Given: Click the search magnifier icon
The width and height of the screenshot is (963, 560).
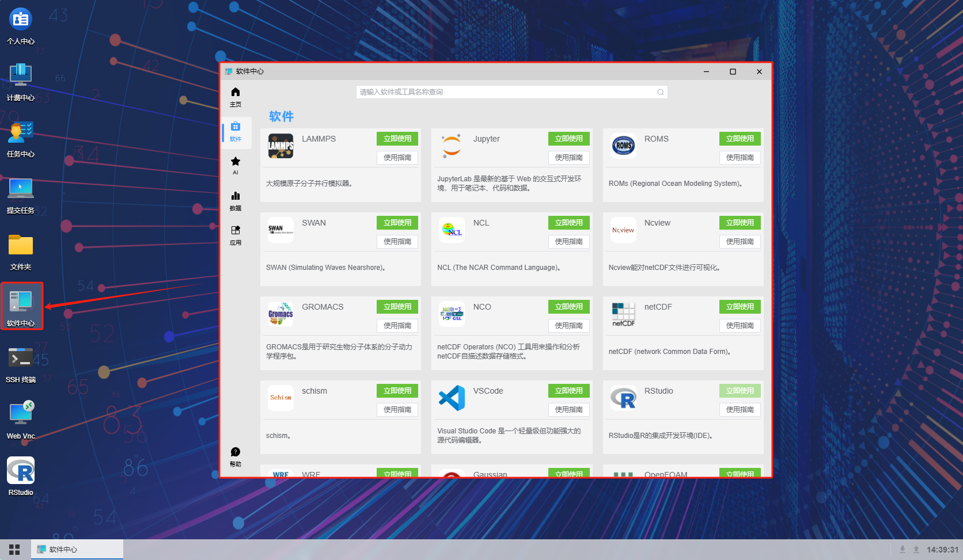Looking at the screenshot, I should pos(661,92).
